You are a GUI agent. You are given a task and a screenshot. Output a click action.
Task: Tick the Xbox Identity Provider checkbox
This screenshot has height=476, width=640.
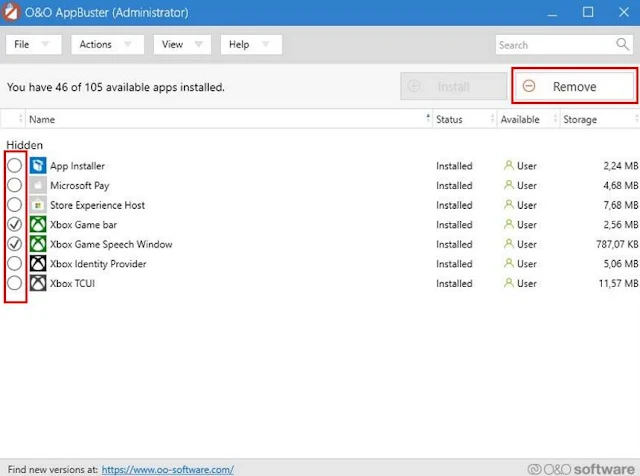pyautogui.click(x=15, y=263)
